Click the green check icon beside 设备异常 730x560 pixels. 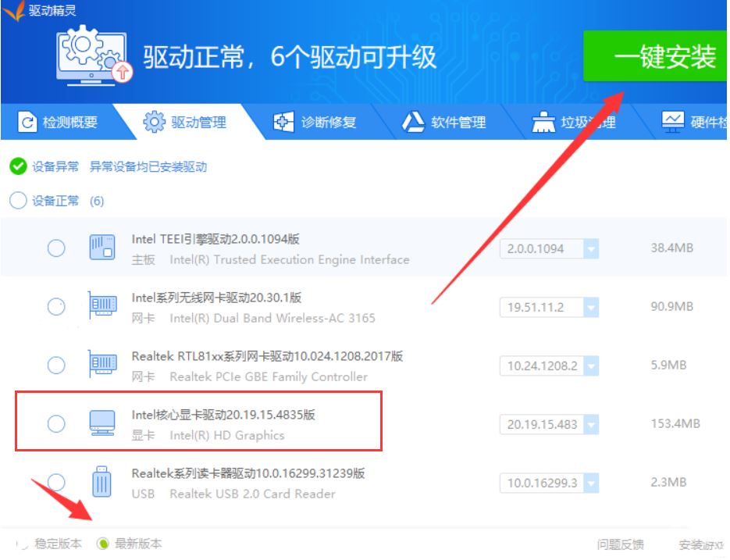tap(17, 166)
